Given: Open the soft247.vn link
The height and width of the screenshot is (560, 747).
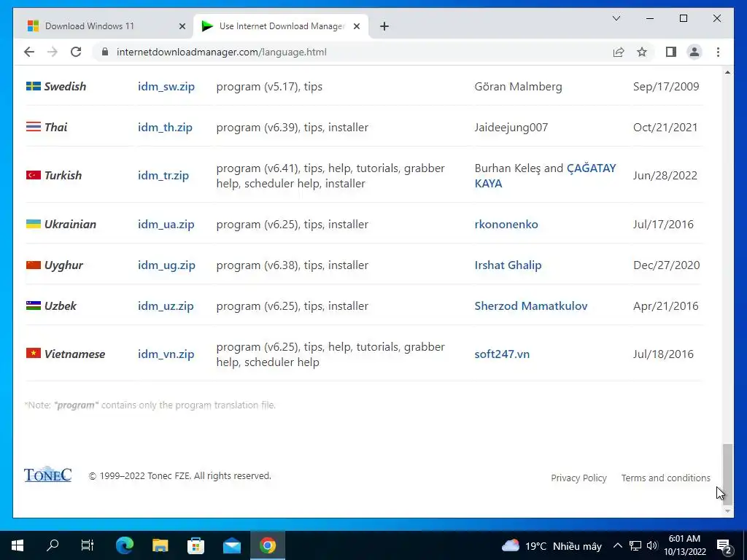Looking at the screenshot, I should 502,354.
